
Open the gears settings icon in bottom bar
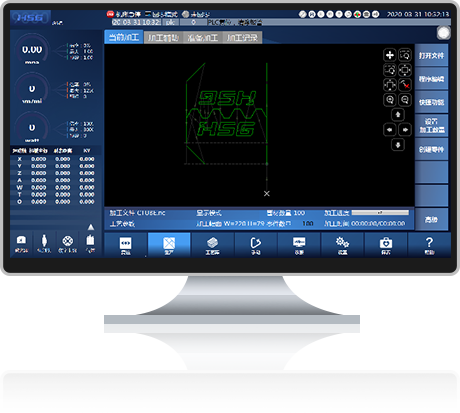coord(342,245)
